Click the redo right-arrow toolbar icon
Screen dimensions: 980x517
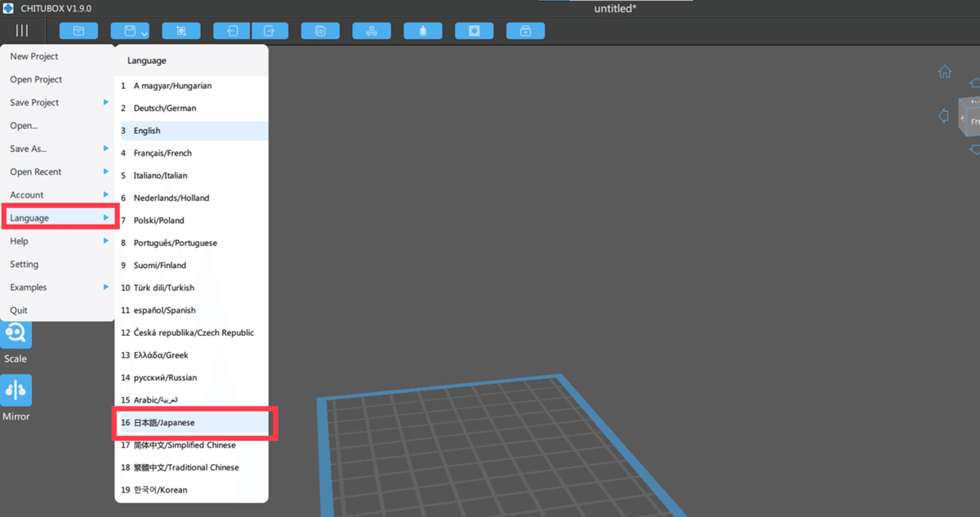[270, 31]
